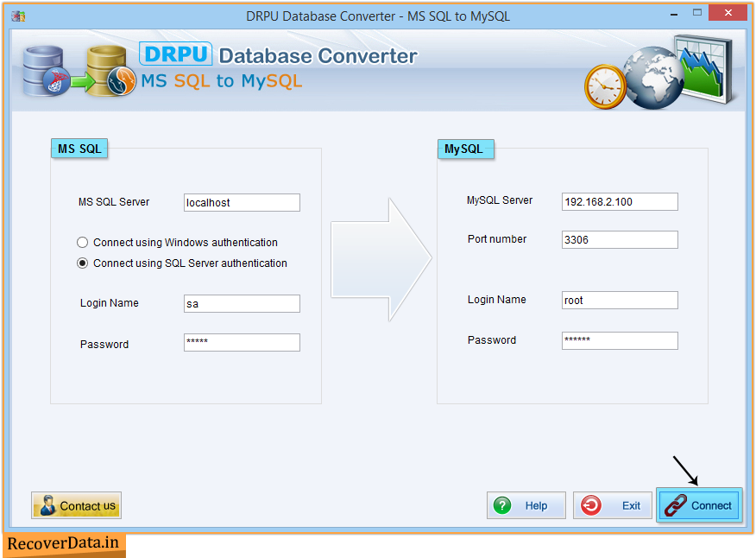
Task: Click the MySQL gold database icon in header
Action: pos(110,71)
